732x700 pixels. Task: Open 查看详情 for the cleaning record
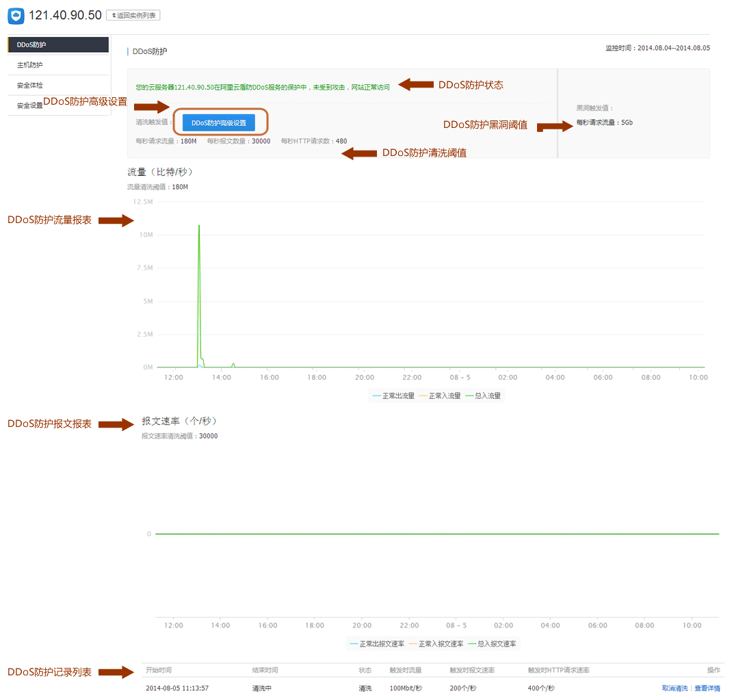[x=707, y=688]
